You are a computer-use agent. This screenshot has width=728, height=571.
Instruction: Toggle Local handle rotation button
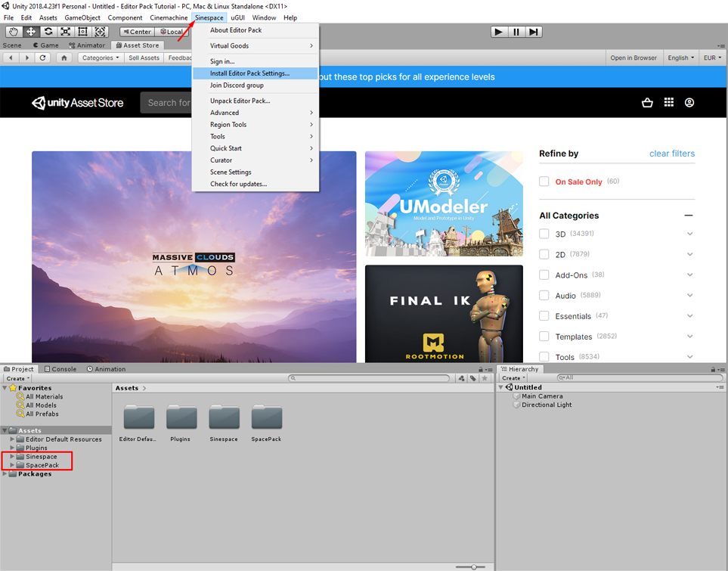click(x=172, y=32)
